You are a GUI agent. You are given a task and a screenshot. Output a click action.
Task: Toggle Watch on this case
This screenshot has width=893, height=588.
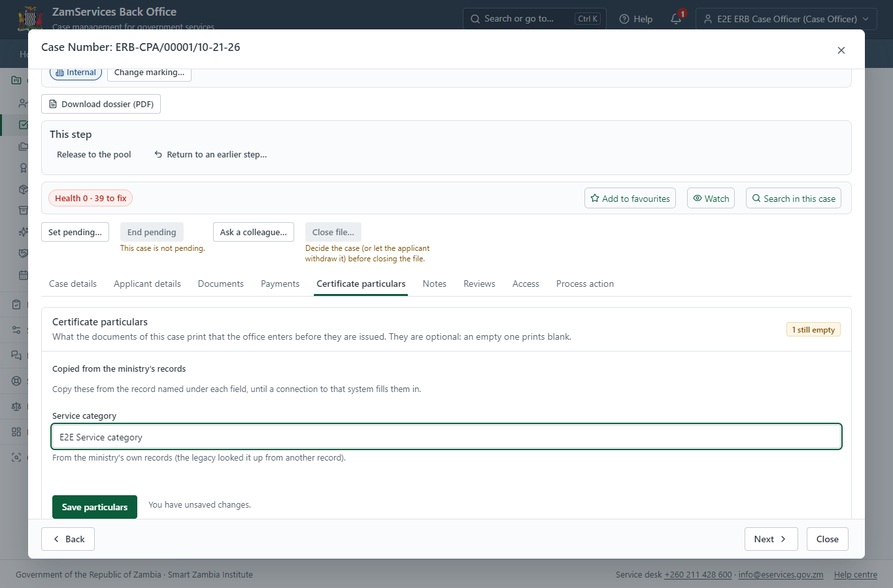[x=711, y=198]
